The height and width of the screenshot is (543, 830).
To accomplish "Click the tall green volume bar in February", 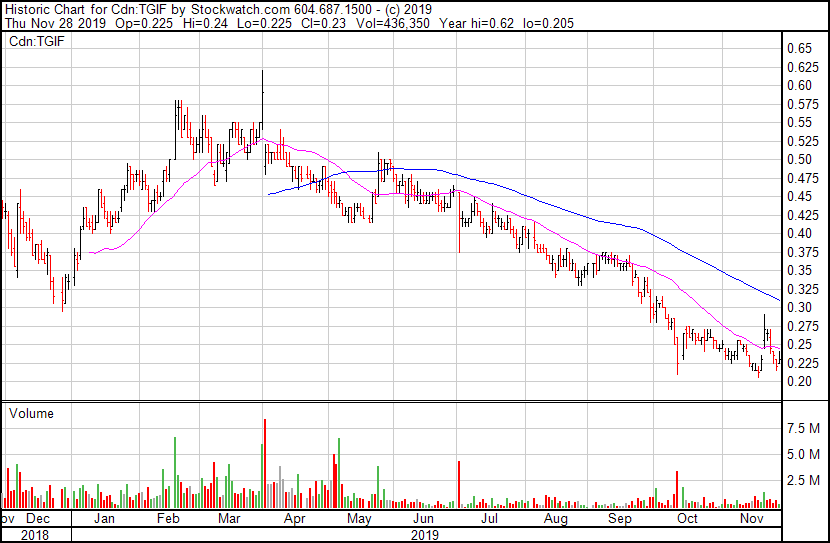I will (175, 473).
